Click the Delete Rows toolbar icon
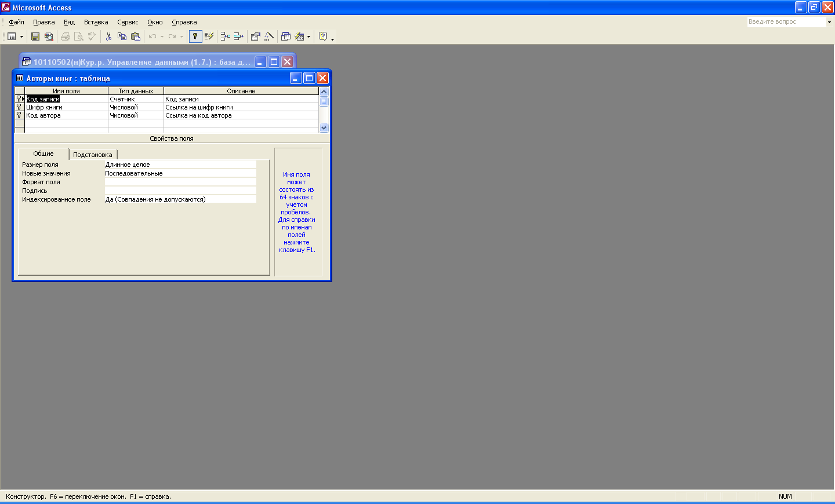 [x=238, y=36]
